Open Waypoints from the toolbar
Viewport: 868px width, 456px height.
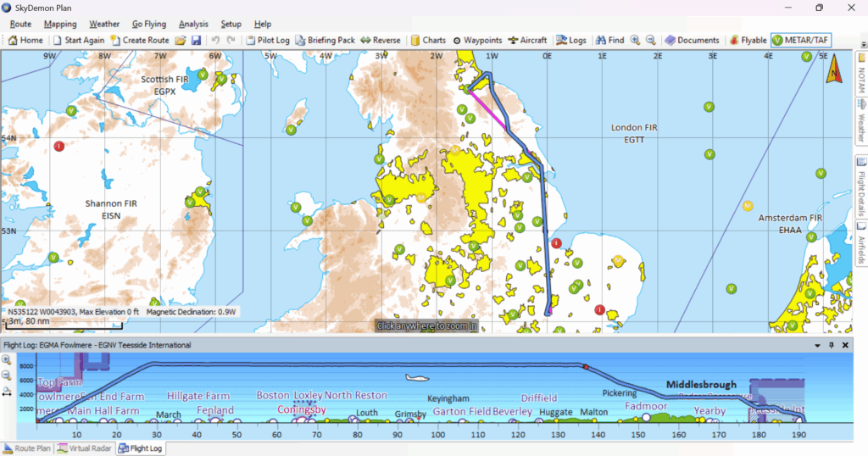pyautogui.click(x=477, y=40)
